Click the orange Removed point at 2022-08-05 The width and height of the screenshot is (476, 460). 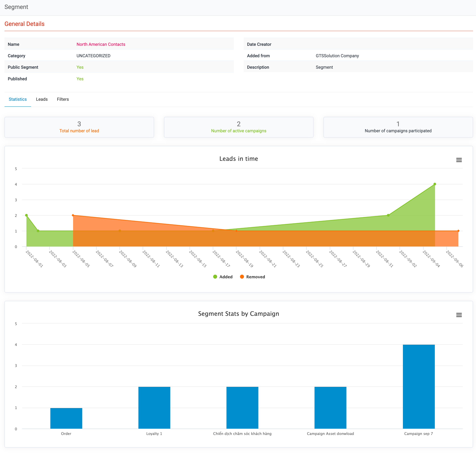(x=73, y=215)
